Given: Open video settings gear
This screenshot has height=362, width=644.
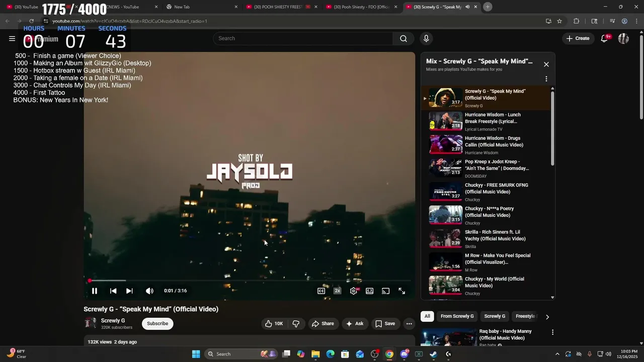Looking at the screenshot, I should pyautogui.click(x=354, y=291).
